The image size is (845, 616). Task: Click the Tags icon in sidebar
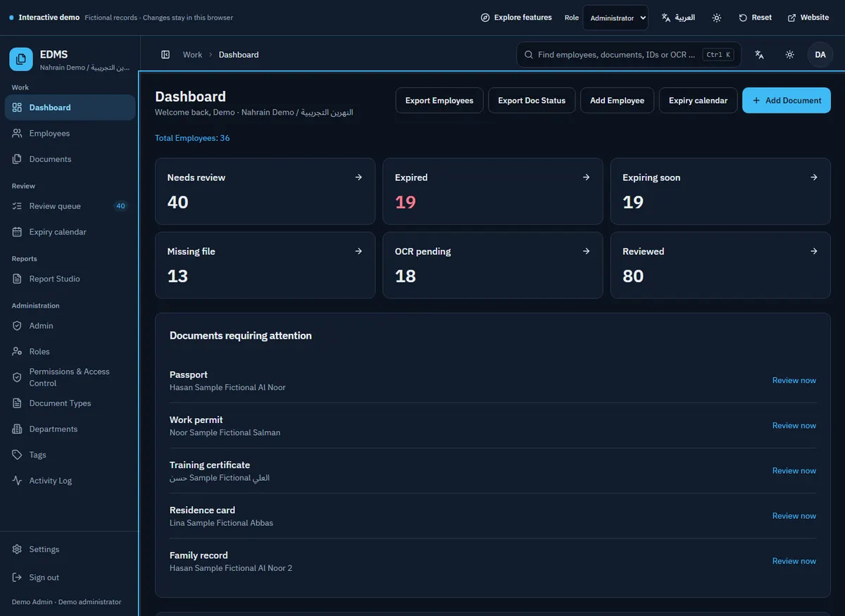pos(17,455)
